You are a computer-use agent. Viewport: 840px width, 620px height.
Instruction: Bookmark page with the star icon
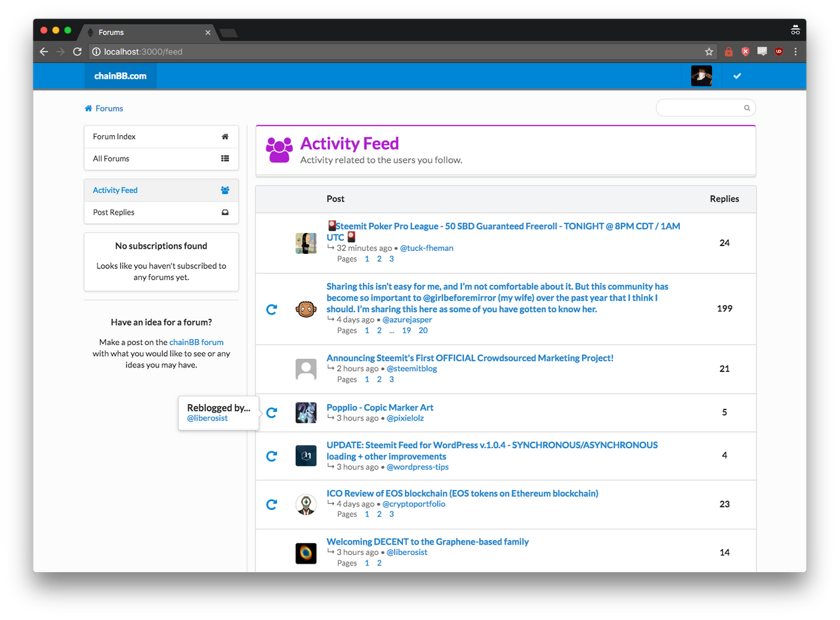click(x=709, y=52)
